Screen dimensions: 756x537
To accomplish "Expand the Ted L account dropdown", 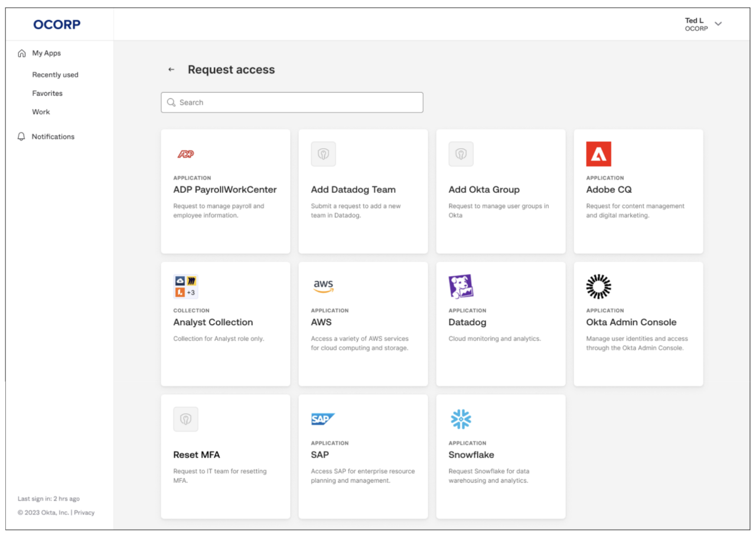I will [x=718, y=24].
